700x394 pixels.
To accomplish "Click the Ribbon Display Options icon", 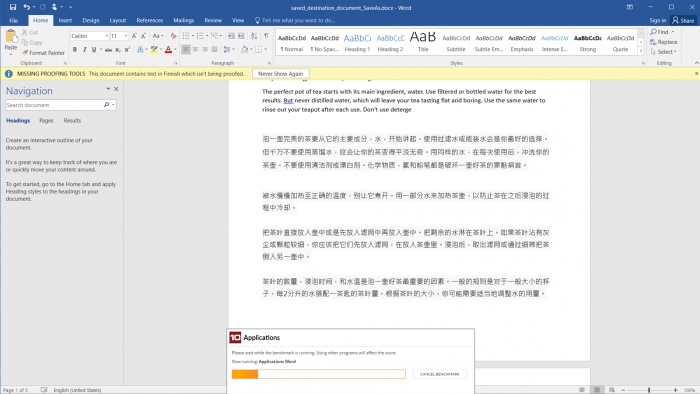I will [630, 7].
